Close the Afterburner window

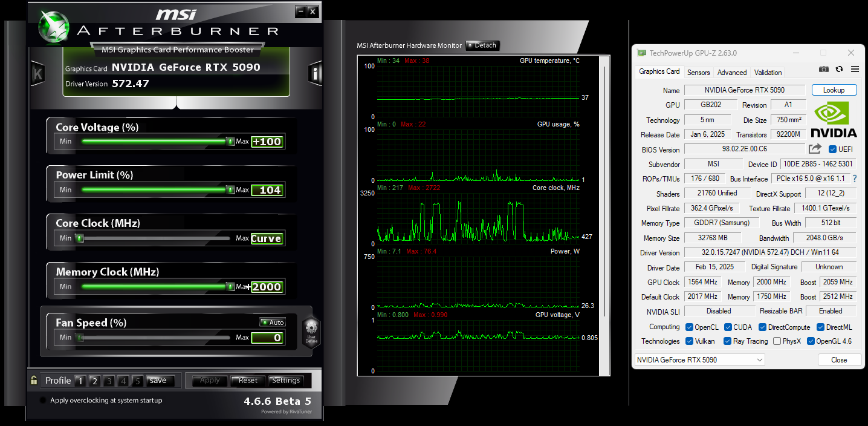point(312,11)
